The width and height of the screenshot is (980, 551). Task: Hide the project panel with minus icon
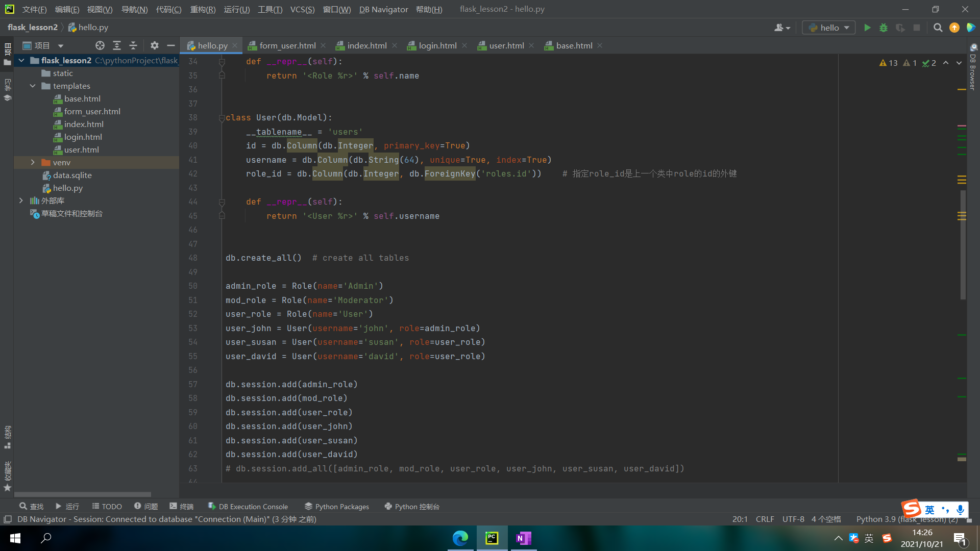(x=171, y=45)
